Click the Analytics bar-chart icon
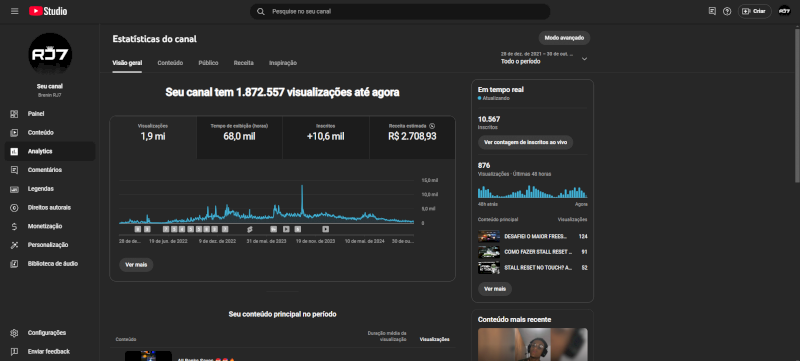Image resolution: width=800 pixels, height=361 pixels. [x=14, y=151]
